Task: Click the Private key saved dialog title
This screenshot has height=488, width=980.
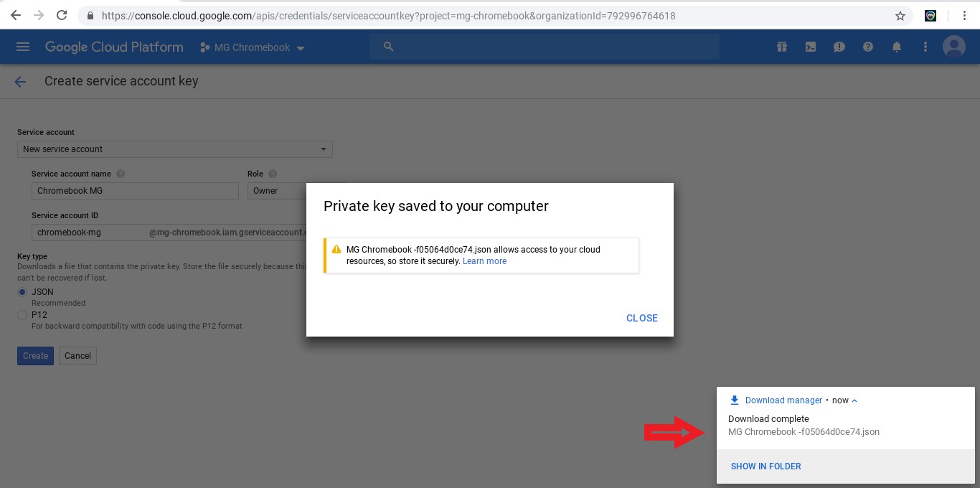Action: click(436, 206)
